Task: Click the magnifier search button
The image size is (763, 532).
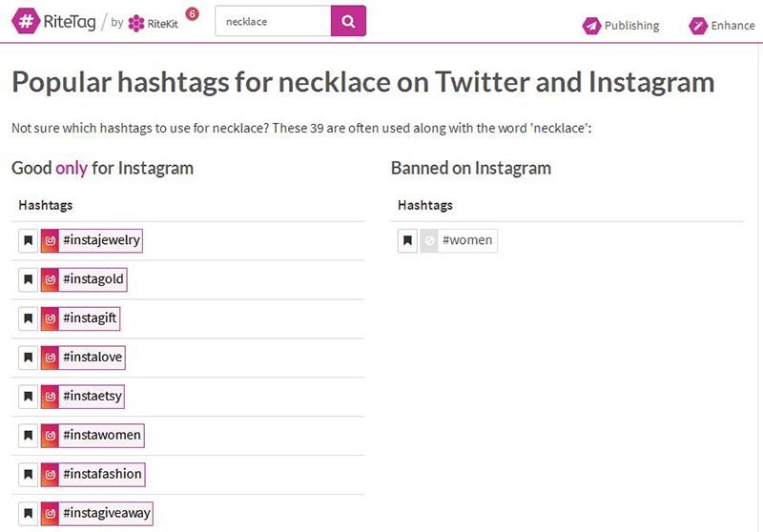Action: [348, 21]
